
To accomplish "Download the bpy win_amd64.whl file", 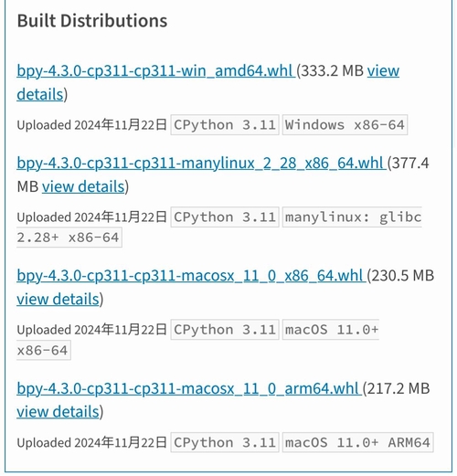I will tap(155, 71).
